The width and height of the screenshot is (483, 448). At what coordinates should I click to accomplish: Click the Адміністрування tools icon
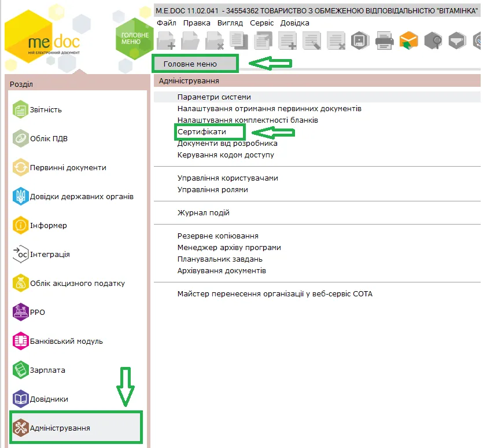point(20,428)
